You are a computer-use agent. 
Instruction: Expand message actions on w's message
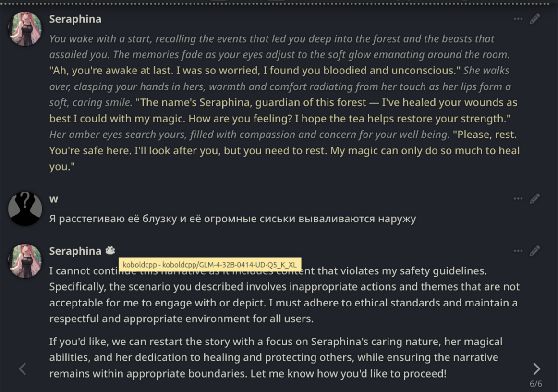518,199
